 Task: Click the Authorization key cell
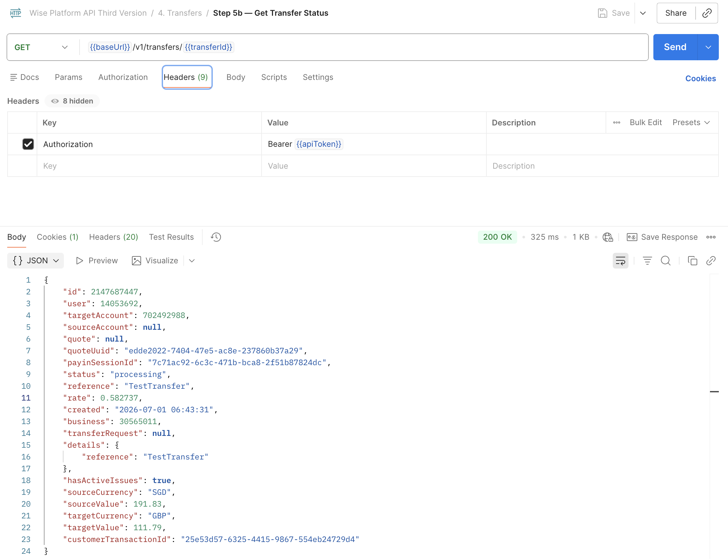tap(149, 144)
